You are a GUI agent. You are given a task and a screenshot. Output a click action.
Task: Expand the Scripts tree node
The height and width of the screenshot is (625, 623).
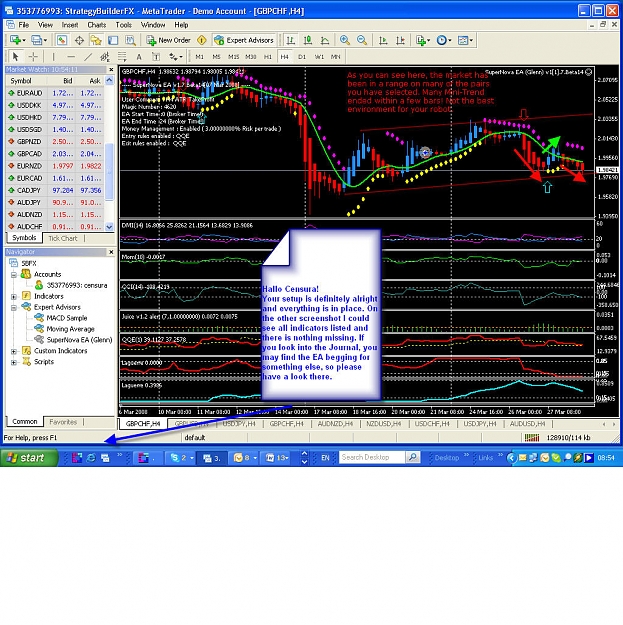(14, 362)
